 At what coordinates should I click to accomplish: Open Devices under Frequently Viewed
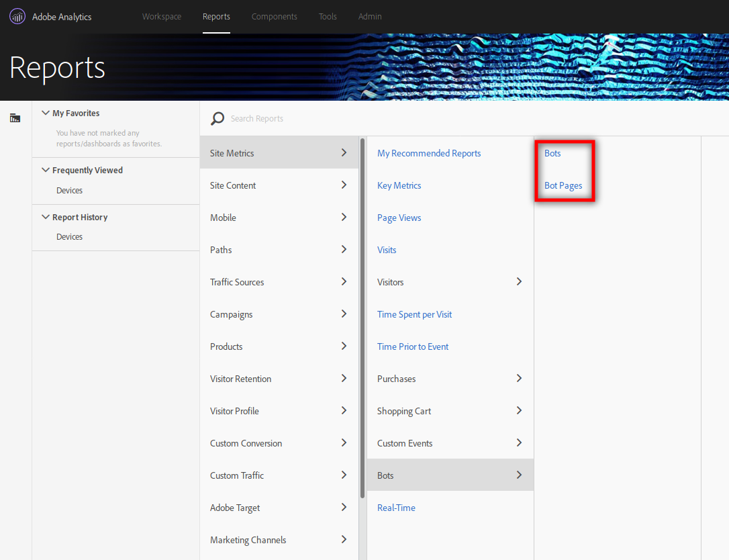69,190
